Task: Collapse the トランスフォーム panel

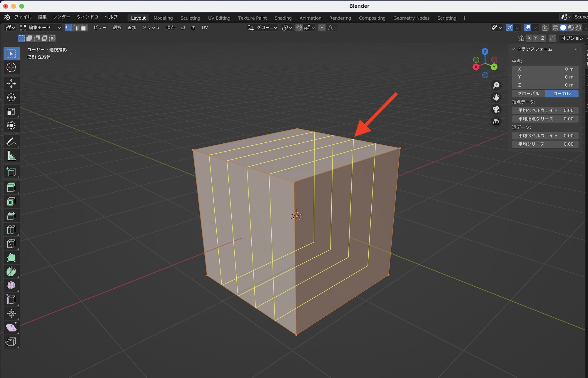Action: [x=513, y=49]
